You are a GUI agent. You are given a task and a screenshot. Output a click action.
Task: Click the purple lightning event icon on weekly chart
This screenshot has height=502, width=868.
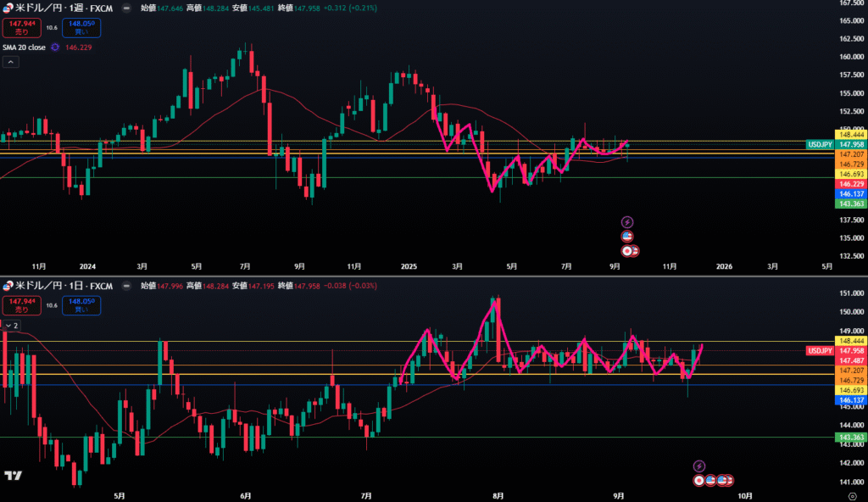coord(628,220)
